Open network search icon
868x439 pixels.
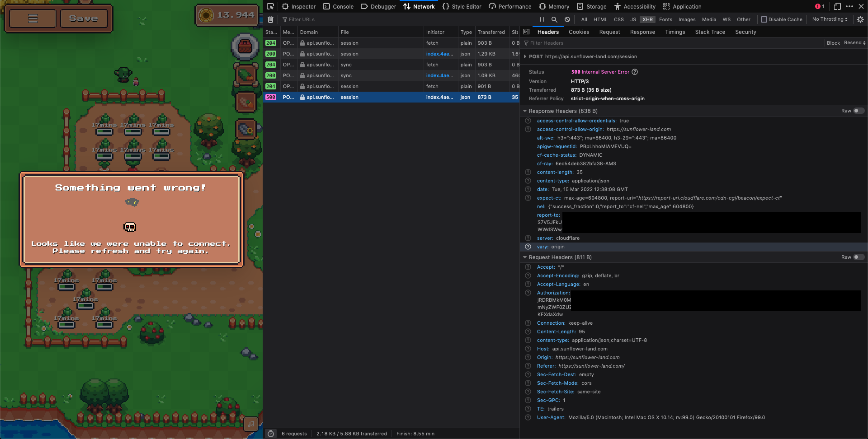(554, 19)
